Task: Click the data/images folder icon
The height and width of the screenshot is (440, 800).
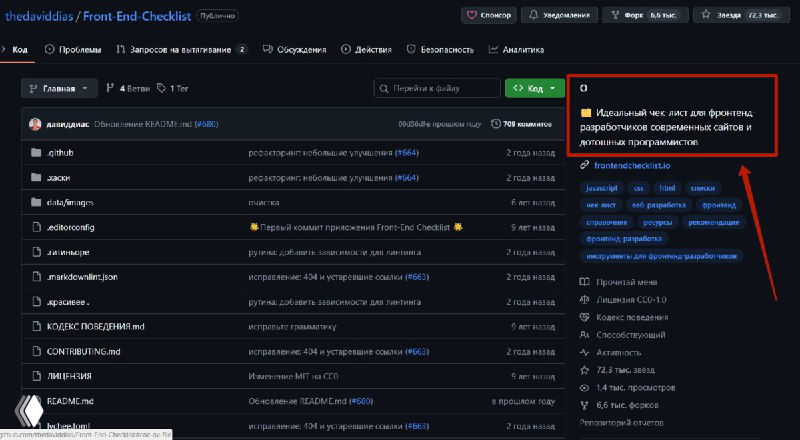Action: tap(36, 203)
